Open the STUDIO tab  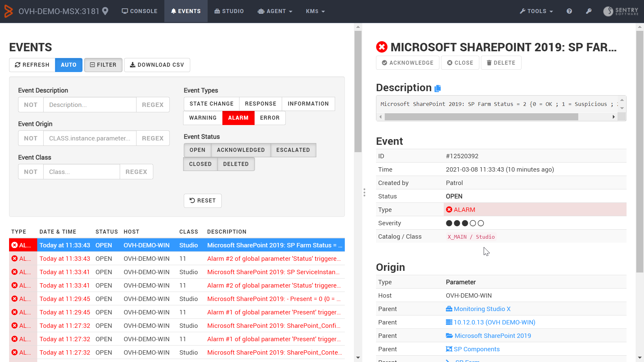[x=229, y=11]
